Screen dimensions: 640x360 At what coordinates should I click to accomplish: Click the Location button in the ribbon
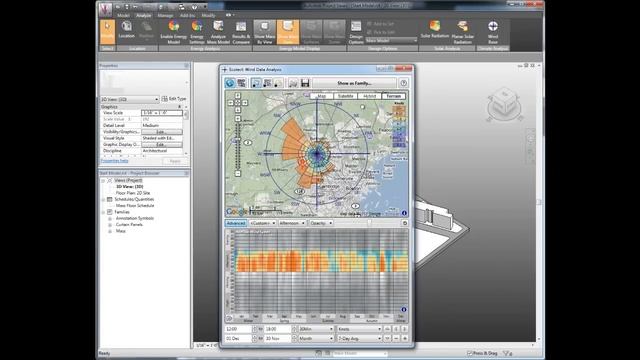point(127,31)
